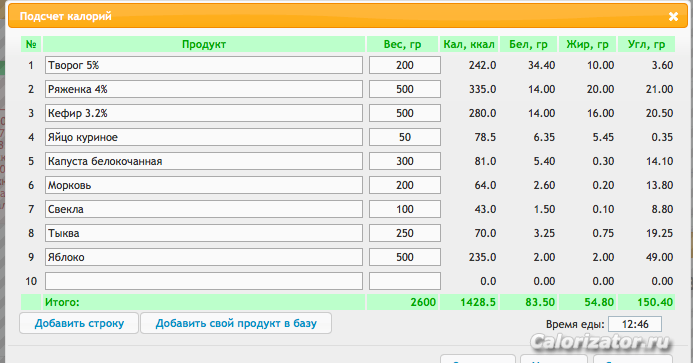Select the Яйцо куриное product field
Screen dimensions: 693x363
[x=204, y=137]
